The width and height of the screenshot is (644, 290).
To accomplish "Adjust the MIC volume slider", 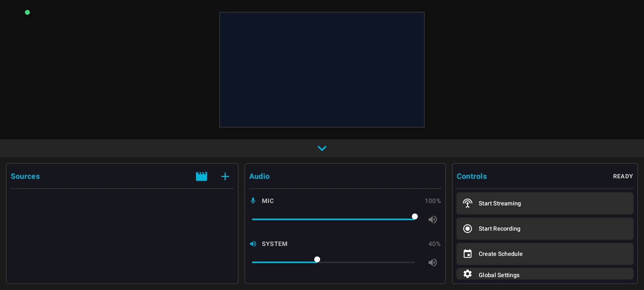I will (x=333, y=219).
